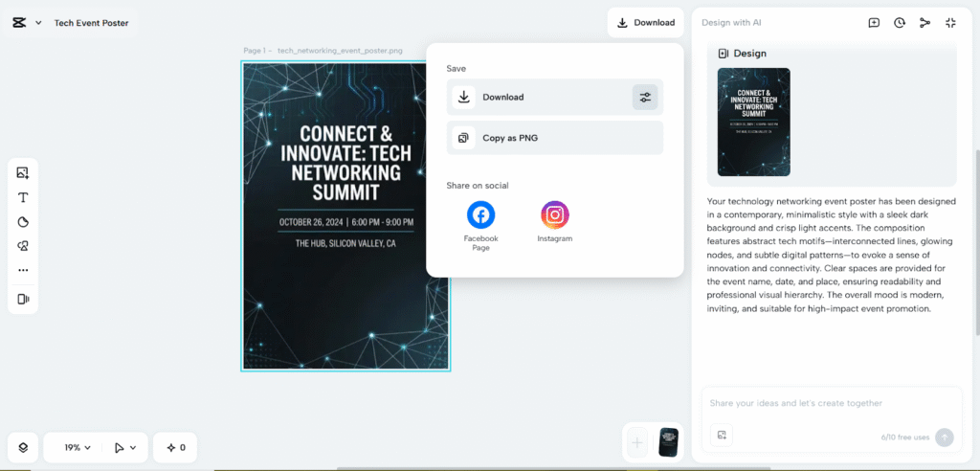The width and height of the screenshot is (980, 471).
Task: Click the three-dots more tools icon
Action: (x=23, y=271)
